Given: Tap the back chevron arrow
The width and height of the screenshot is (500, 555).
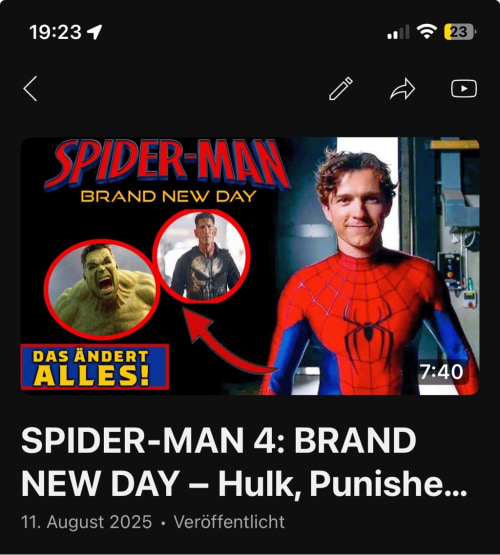Looking at the screenshot, I should pyautogui.click(x=30, y=88).
